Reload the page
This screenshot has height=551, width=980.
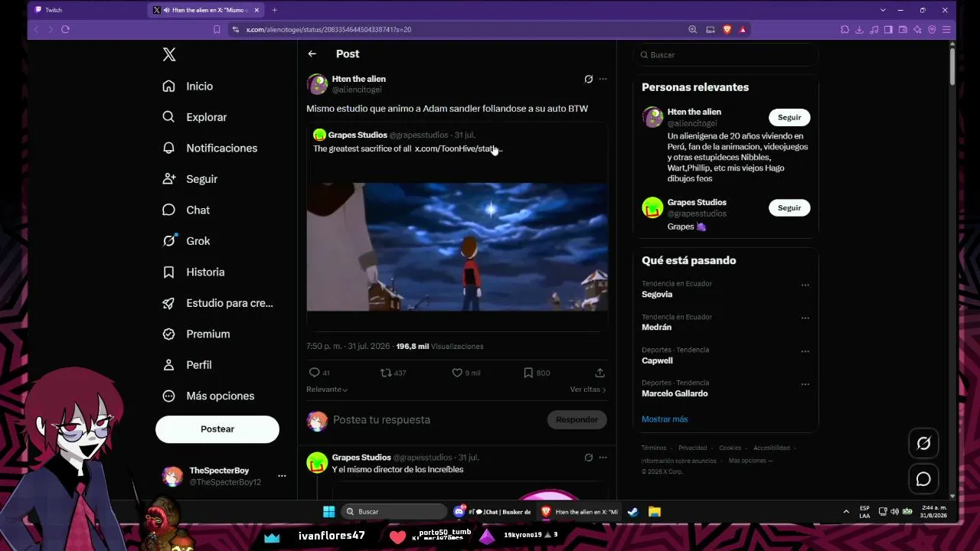pyautogui.click(x=65, y=29)
